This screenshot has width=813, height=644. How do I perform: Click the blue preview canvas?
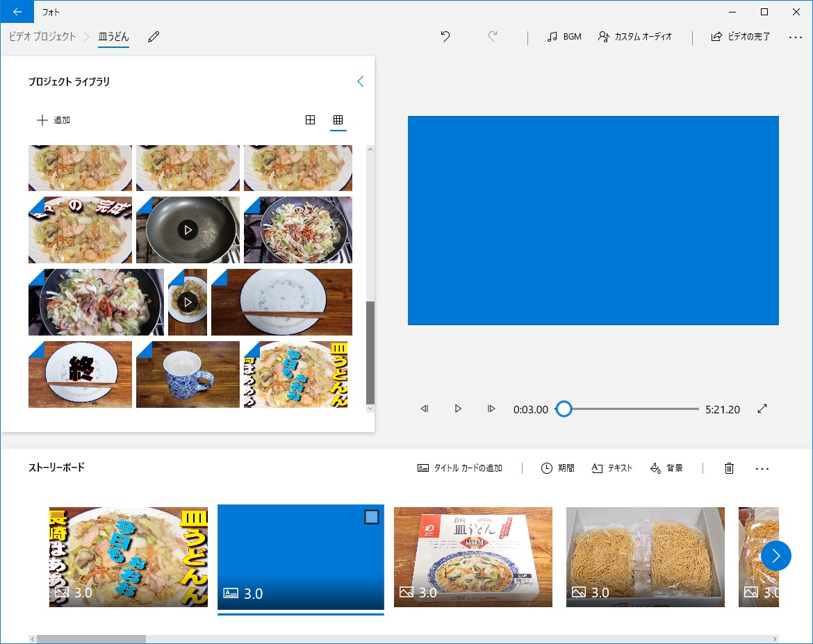point(593,220)
